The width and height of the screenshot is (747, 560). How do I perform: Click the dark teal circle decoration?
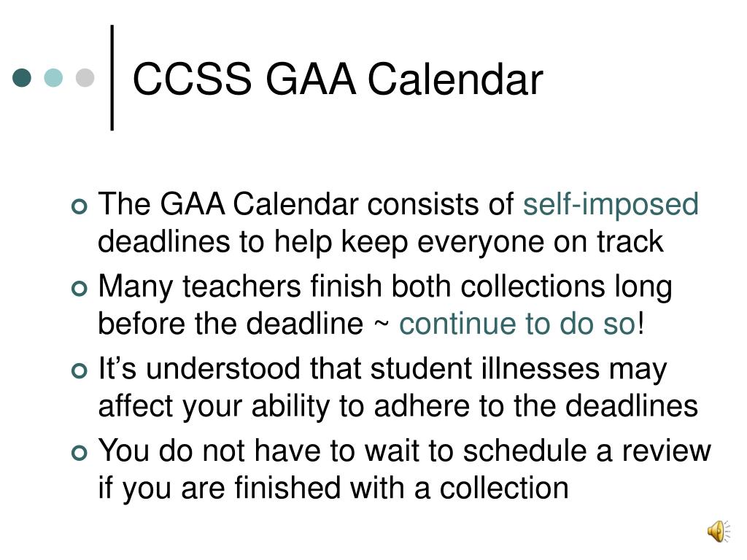[22, 77]
